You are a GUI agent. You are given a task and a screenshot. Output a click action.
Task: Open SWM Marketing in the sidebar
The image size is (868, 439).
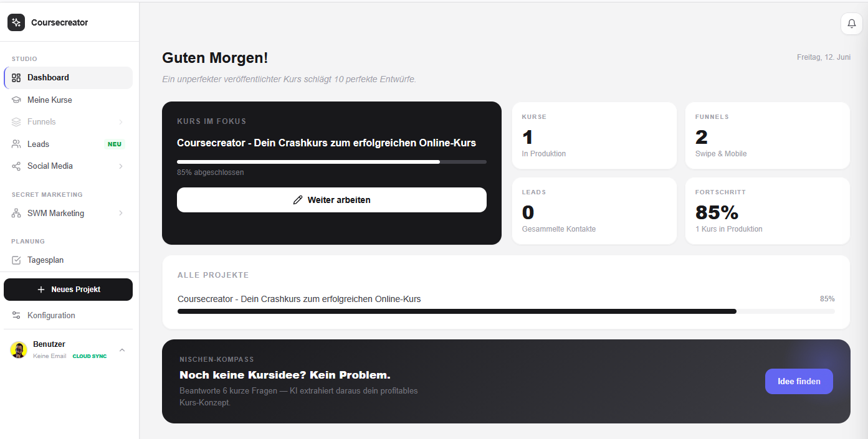[69, 214]
